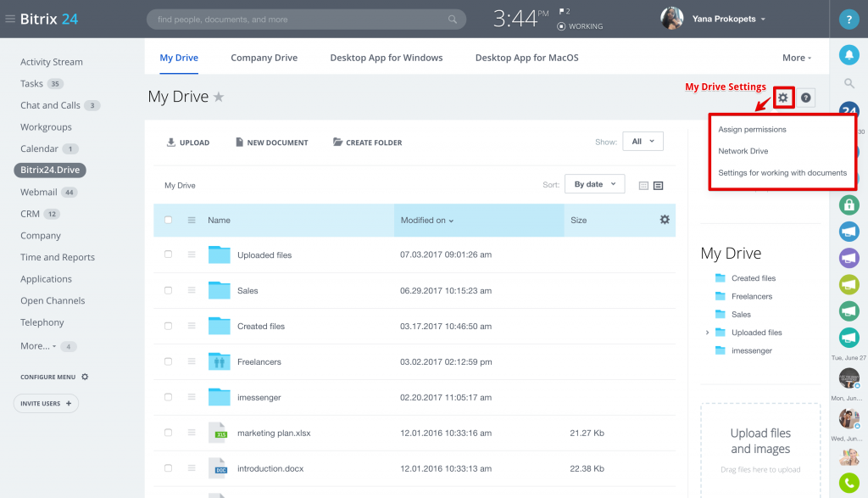Viewport: 868px width, 498px height.
Task: Open notifications bell in right sidebar
Action: pyautogui.click(x=849, y=55)
